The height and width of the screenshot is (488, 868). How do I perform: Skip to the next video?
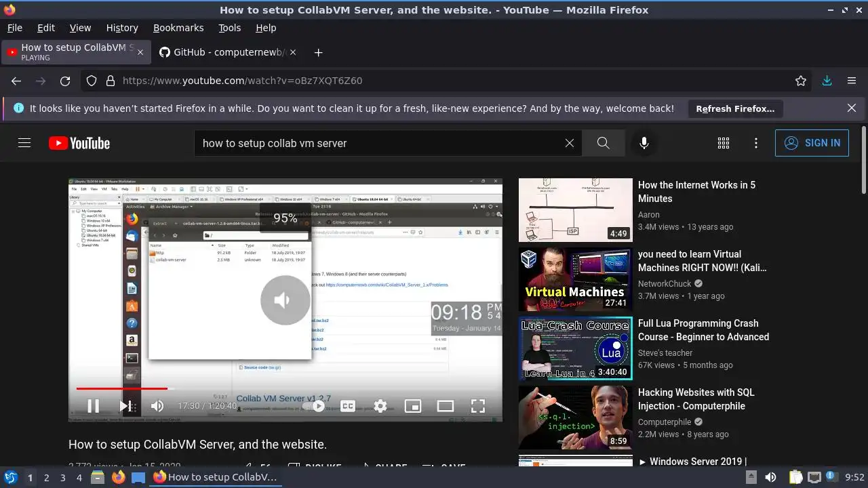125,406
